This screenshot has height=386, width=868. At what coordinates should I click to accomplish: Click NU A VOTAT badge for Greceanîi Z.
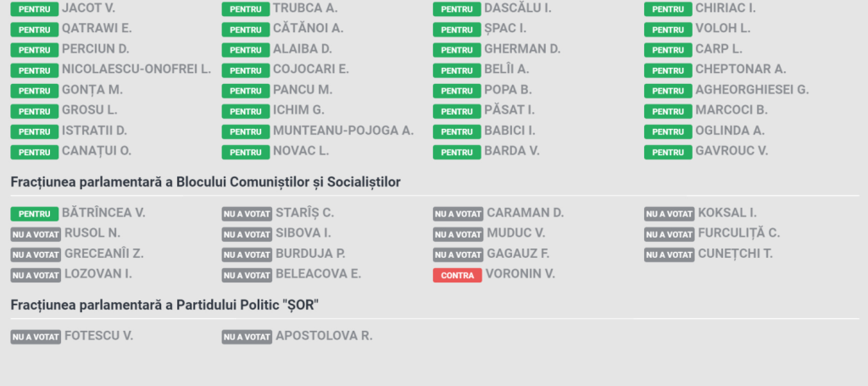pos(36,255)
